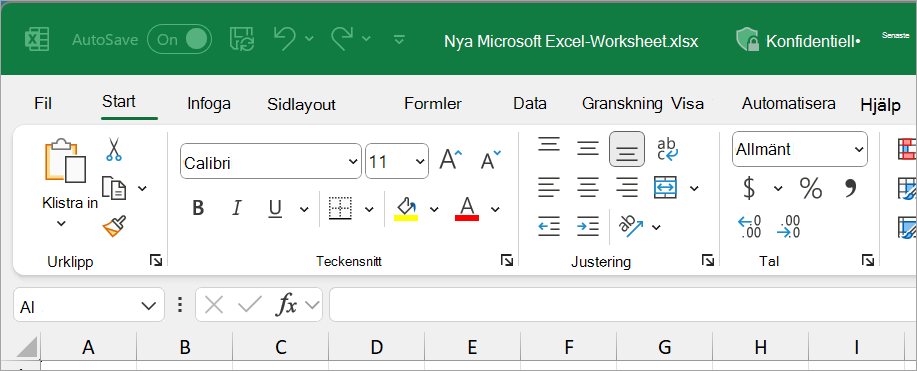Apply yellow fill color
Image resolution: width=917 pixels, height=371 pixels.
click(x=406, y=208)
